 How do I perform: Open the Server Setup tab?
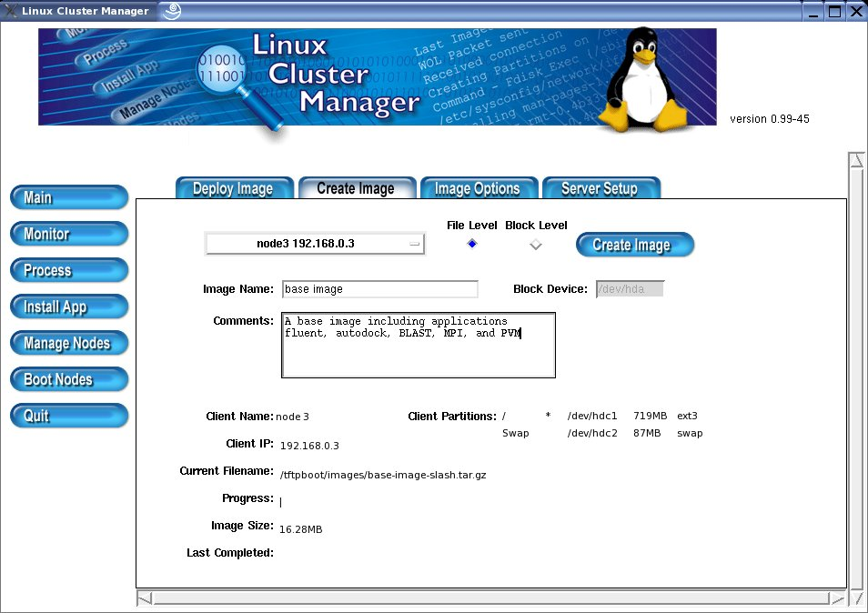tap(600, 188)
